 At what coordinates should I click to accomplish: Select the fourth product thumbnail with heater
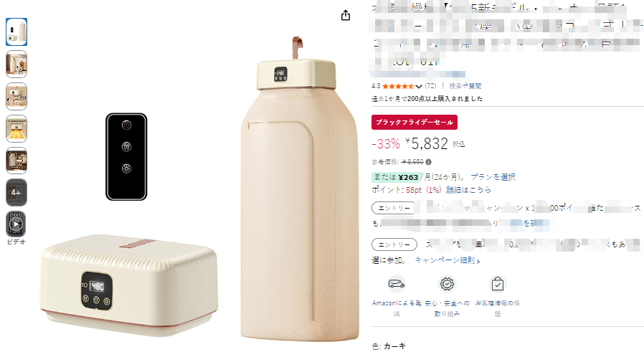pyautogui.click(x=16, y=128)
